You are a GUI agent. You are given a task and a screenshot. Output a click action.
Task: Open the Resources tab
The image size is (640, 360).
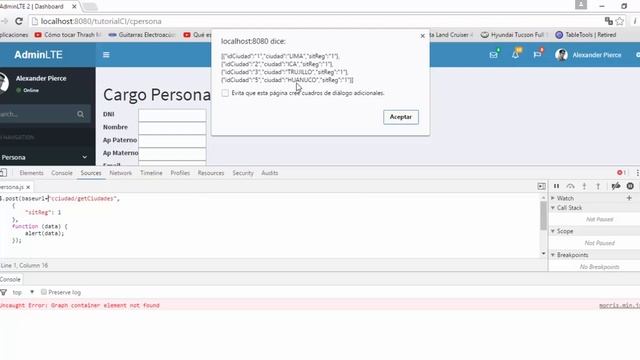coord(211,173)
